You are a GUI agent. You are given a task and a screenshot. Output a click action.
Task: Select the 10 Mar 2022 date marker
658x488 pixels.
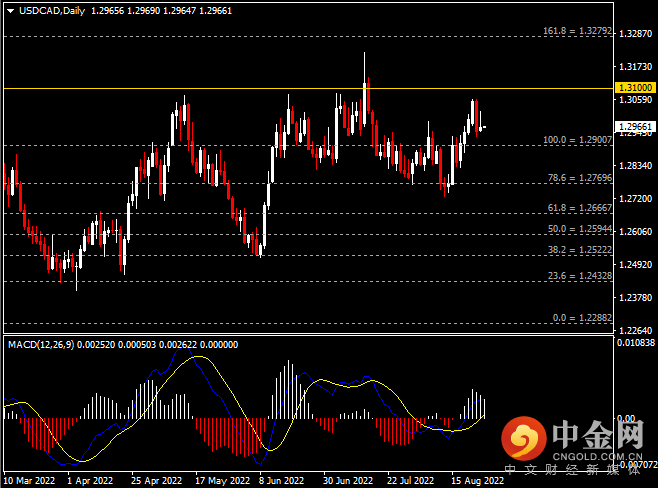[29, 480]
